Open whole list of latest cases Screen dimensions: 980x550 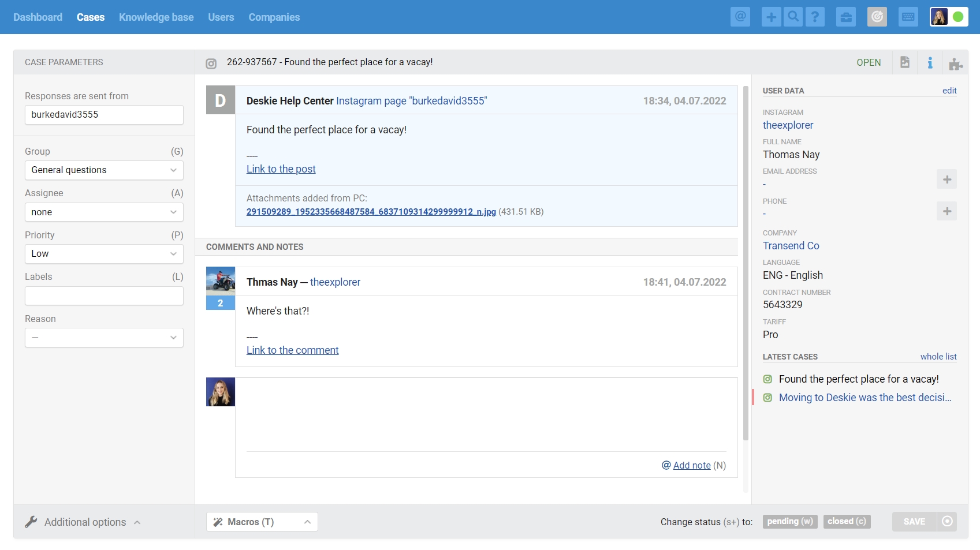(x=938, y=357)
